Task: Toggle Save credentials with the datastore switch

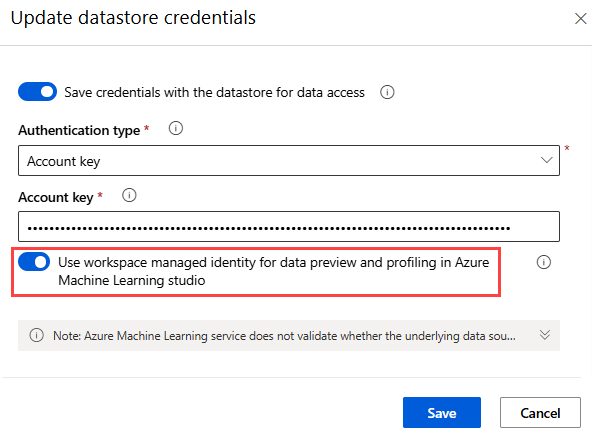Action: coord(37,92)
